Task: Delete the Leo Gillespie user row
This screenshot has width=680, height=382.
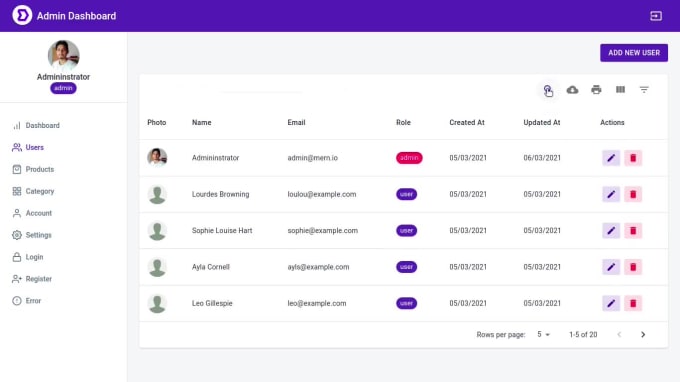Action: pos(633,304)
